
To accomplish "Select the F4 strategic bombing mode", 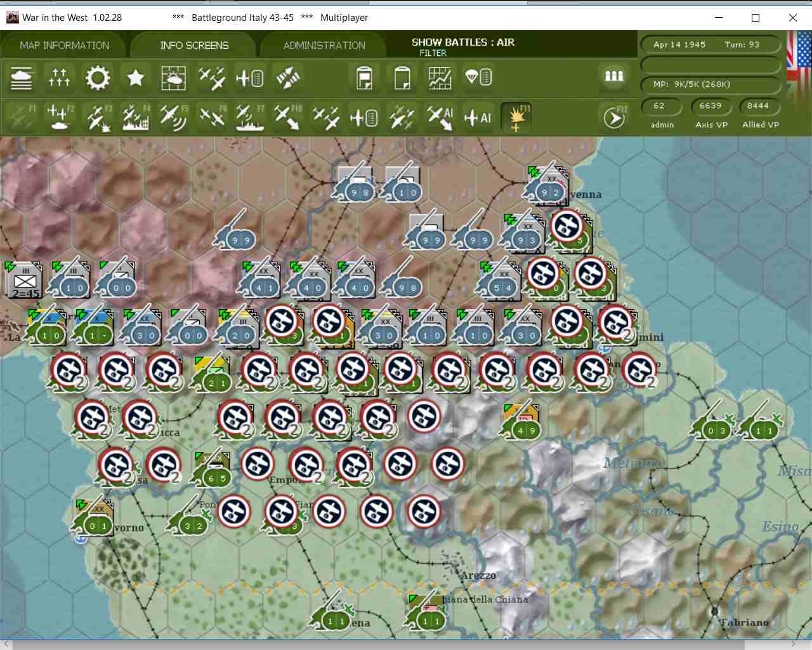I will coord(136,117).
